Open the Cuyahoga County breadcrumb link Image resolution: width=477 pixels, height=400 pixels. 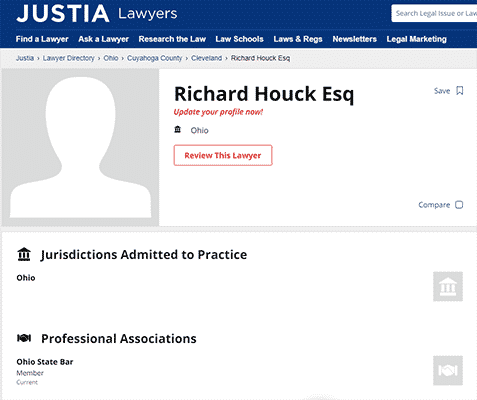click(154, 58)
